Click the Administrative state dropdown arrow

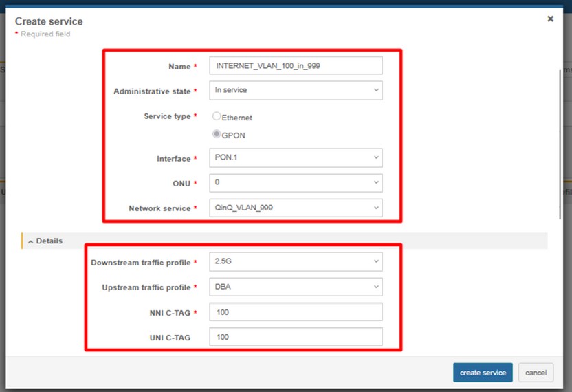(x=376, y=90)
